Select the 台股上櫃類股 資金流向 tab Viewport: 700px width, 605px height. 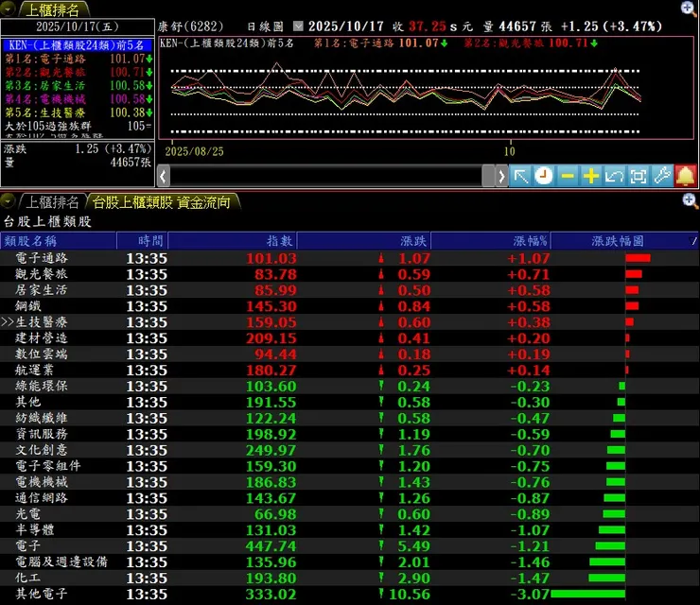pyautogui.click(x=162, y=202)
